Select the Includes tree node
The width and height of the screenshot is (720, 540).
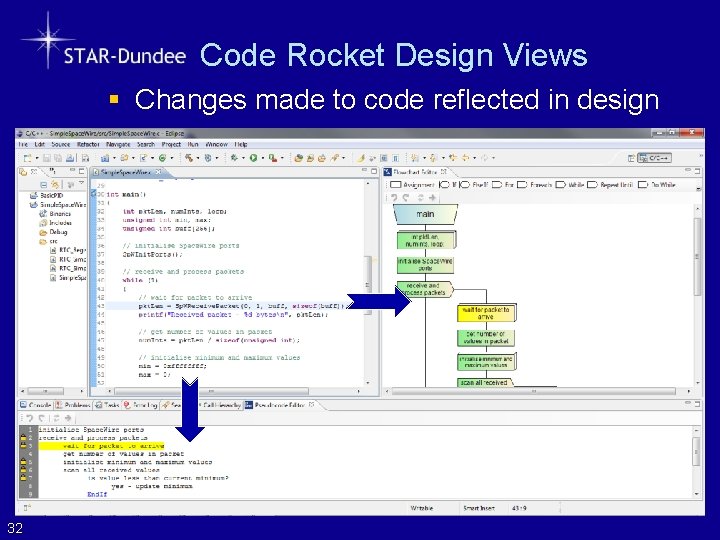56,223
